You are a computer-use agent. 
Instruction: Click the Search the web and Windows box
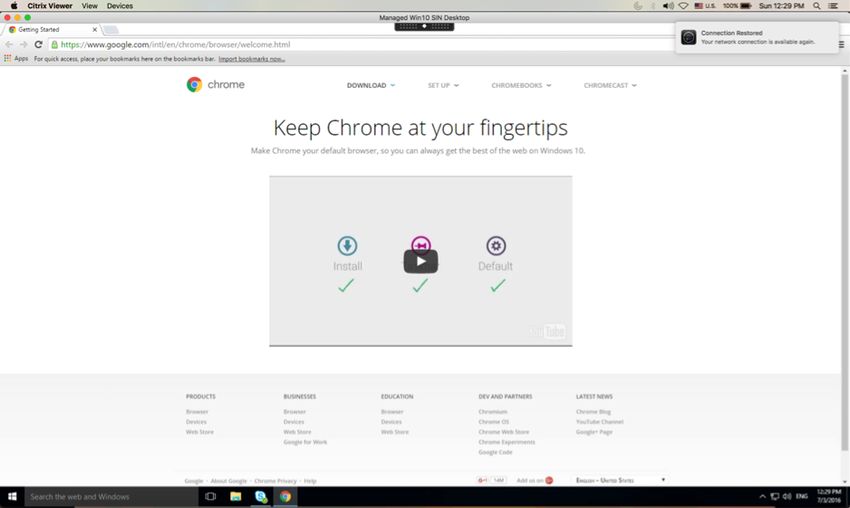111,497
